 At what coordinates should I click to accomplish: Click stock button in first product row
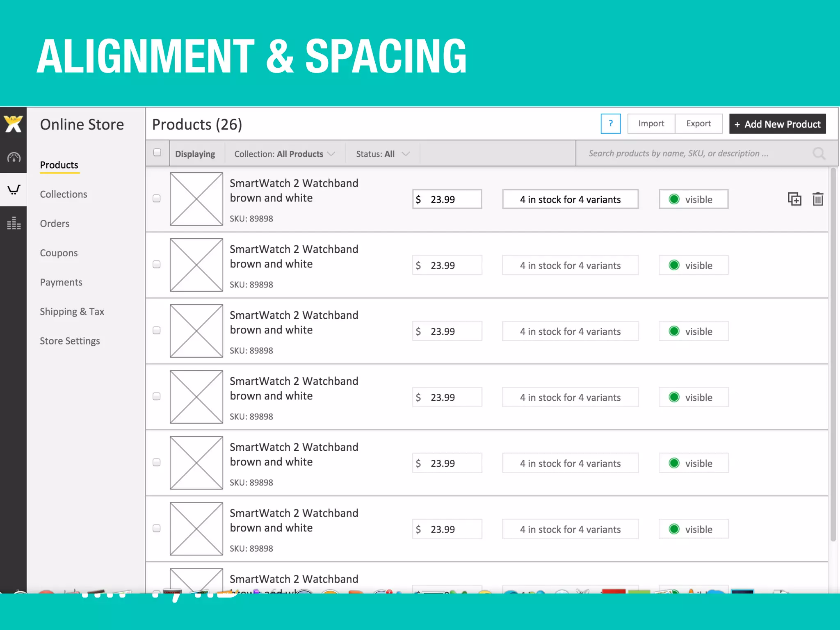[x=570, y=199]
